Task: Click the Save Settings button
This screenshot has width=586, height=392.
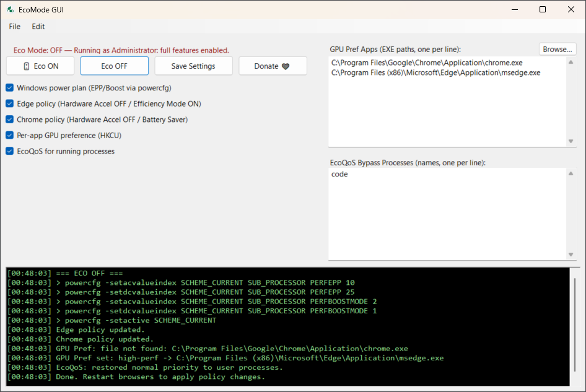Action: [x=193, y=66]
